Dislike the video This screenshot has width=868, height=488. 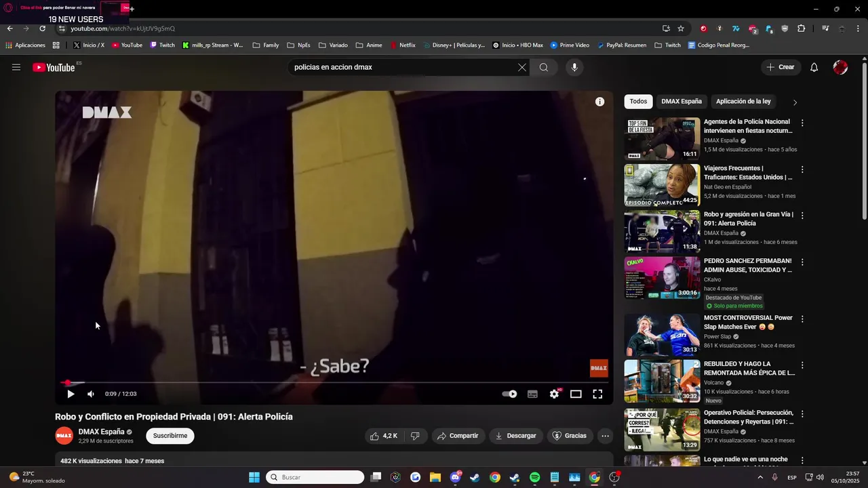pyautogui.click(x=415, y=436)
